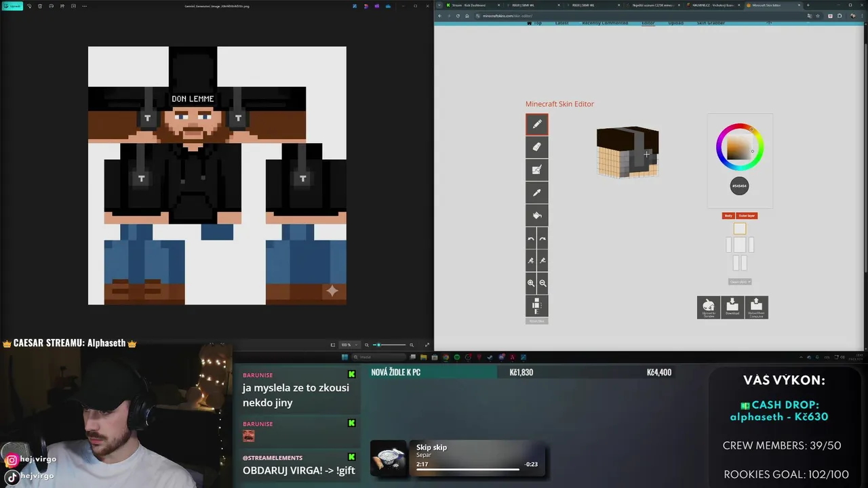
Task: Open the skin model type dropdown
Action: pyautogui.click(x=740, y=281)
